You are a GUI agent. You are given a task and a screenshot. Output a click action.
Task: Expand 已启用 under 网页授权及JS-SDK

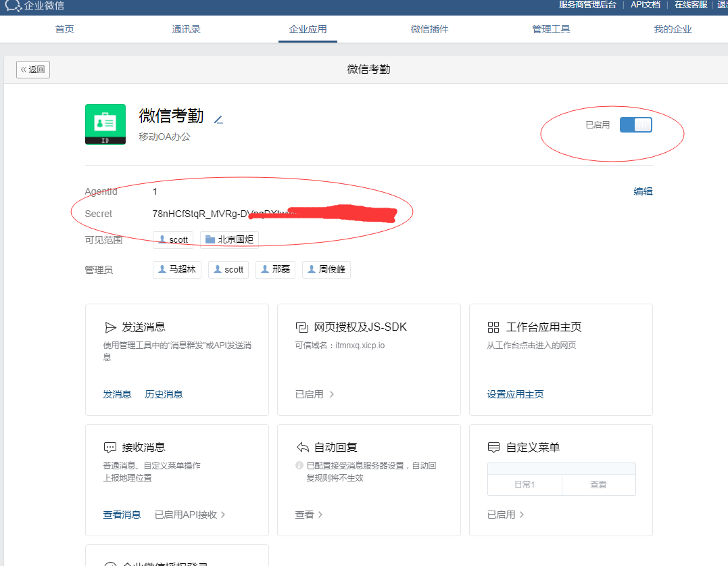click(314, 394)
